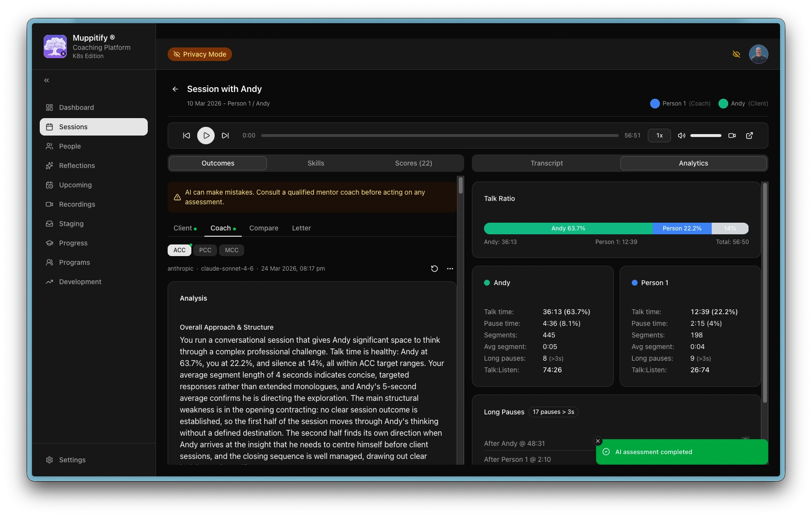Viewport: 812px width, 517px height.
Task: Open the Scores (22) tab
Action: coord(413,163)
